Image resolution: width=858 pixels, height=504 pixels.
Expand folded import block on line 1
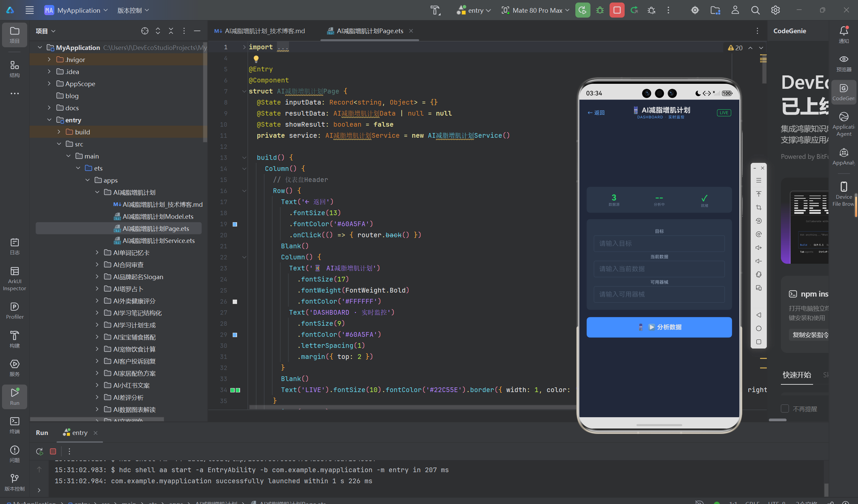point(244,47)
